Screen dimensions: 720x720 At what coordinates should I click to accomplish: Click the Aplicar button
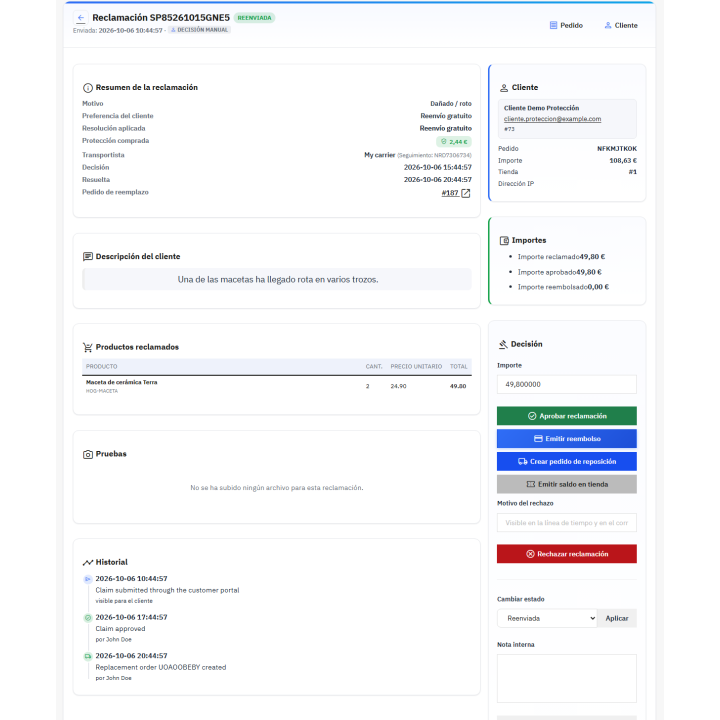(x=617, y=619)
